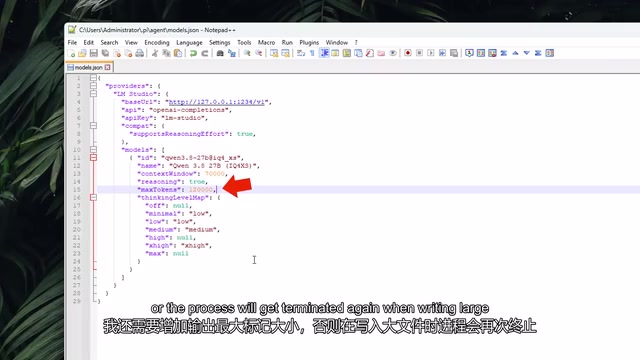Open the Macro menu
This screenshot has height=360, width=640.
pyautogui.click(x=266, y=42)
